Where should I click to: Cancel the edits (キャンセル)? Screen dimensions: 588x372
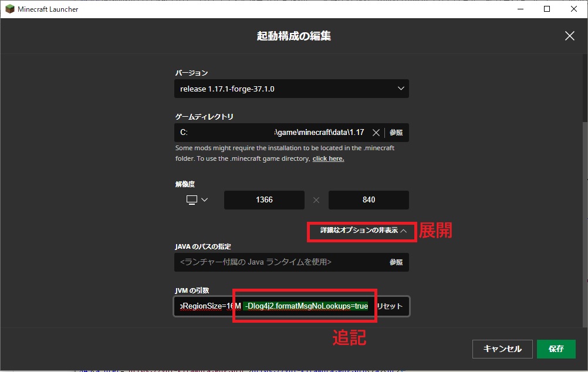point(502,349)
